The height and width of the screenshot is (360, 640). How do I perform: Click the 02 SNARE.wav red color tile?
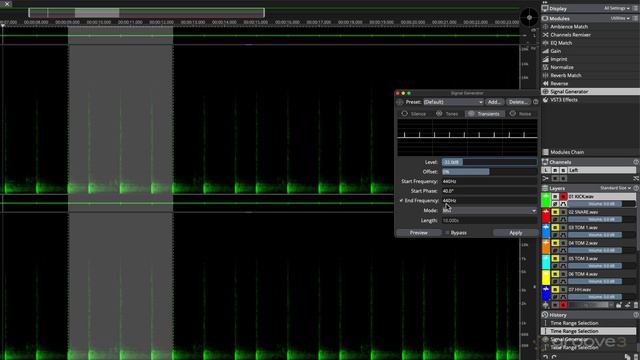pos(546,216)
